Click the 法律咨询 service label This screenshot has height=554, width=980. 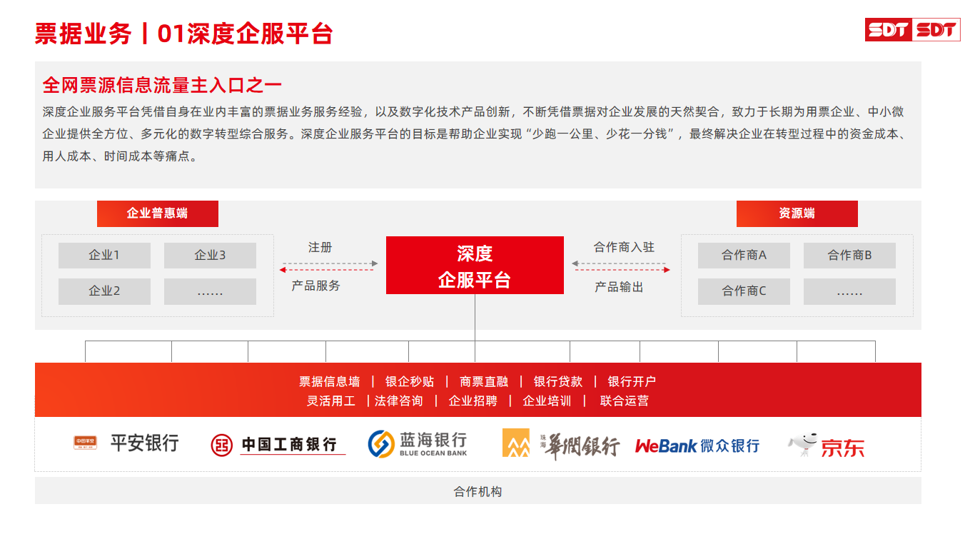click(399, 401)
